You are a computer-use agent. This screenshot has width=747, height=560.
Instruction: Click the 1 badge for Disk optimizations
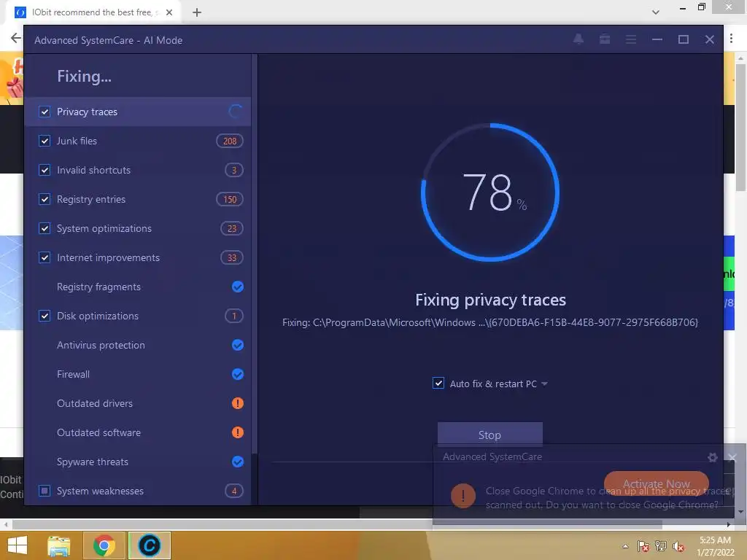pyautogui.click(x=234, y=316)
